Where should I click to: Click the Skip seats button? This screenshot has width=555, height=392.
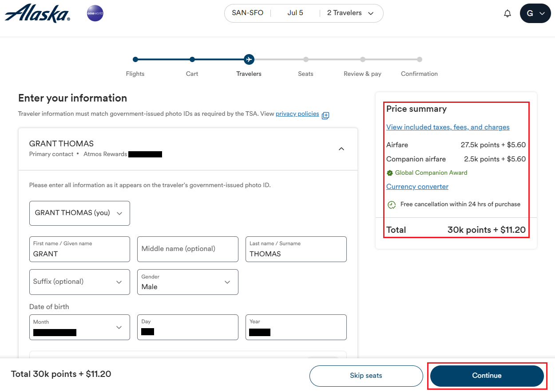pyautogui.click(x=366, y=376)
